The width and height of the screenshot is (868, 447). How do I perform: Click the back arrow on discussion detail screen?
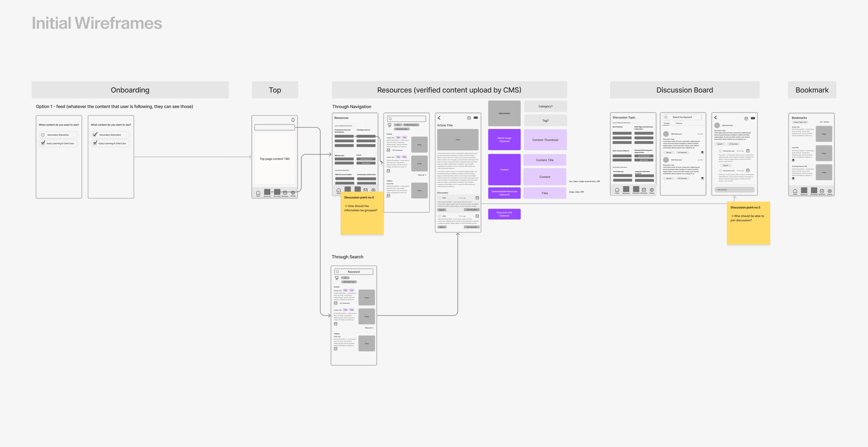pyautogui.click(x=715, y=118)
